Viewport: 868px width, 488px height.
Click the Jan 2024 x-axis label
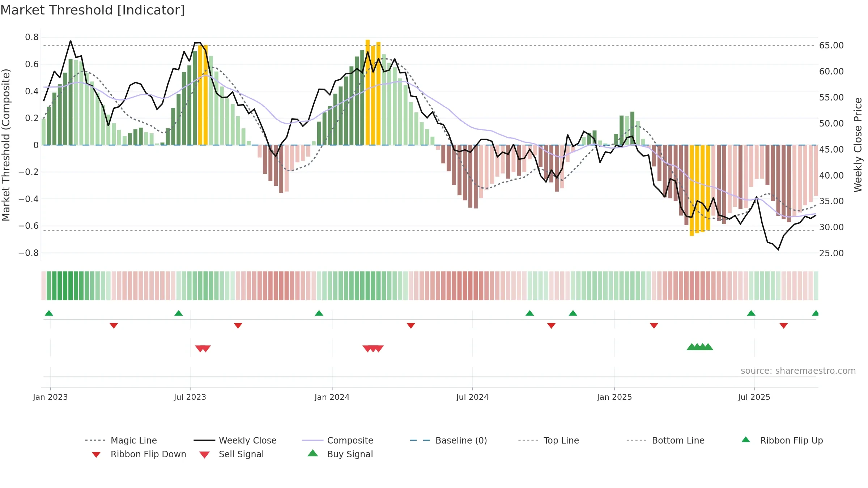[332, 397]
